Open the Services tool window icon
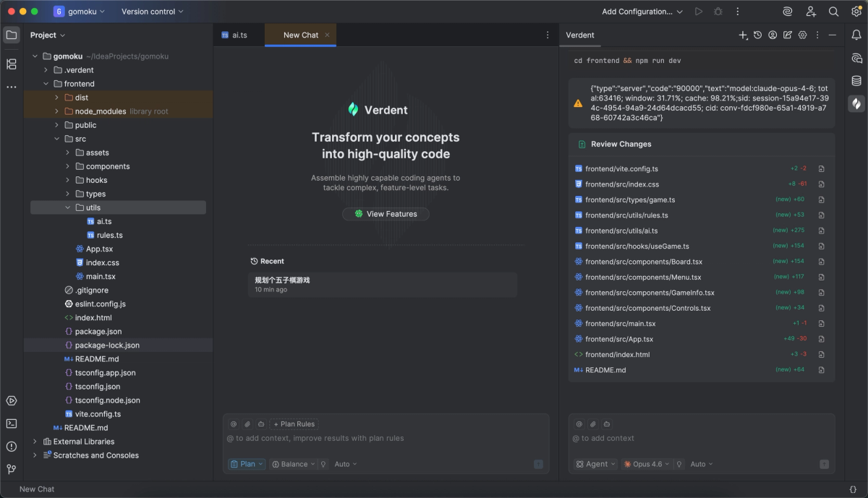The height and width of the screenshot is (498, 868). [12, 400]
